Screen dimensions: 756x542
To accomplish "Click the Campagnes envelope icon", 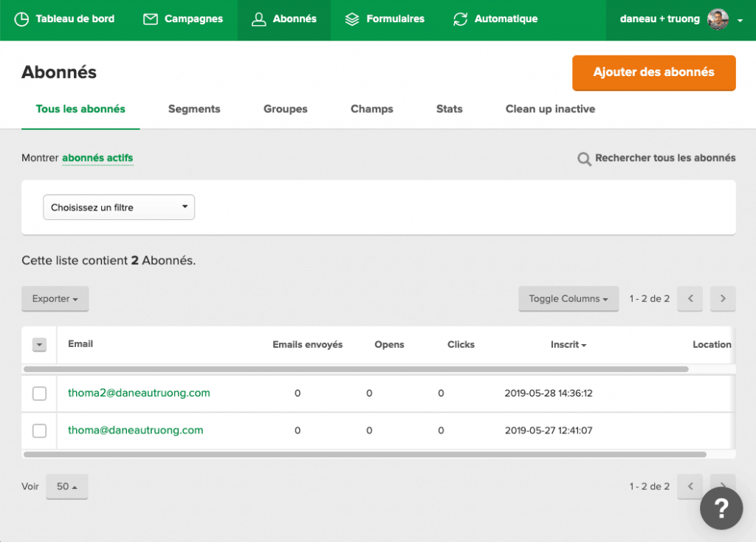I will pyautogui.click(x=151, y=19).
